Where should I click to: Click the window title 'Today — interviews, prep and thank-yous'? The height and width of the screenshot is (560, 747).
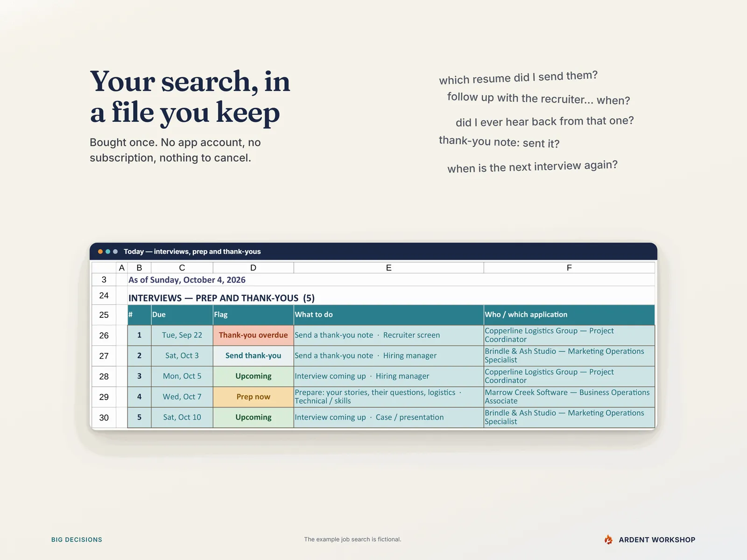click(x=192, y=252)
